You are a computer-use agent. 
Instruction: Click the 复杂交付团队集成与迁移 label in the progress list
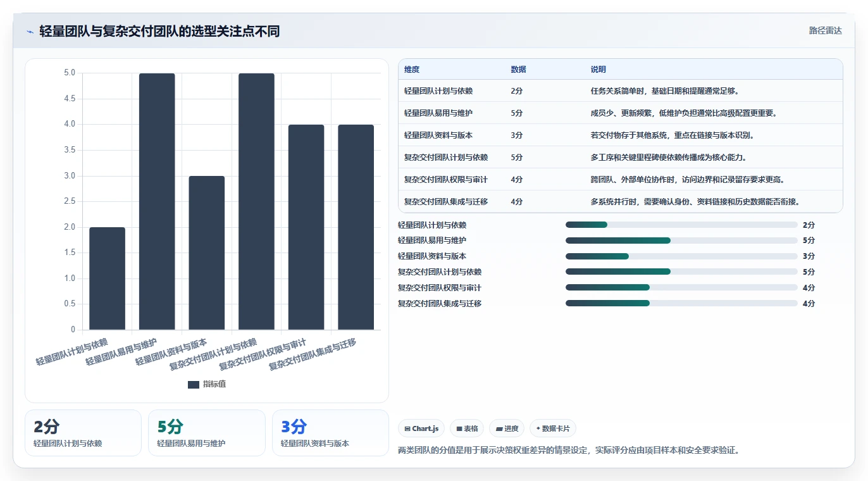[440, 304]
